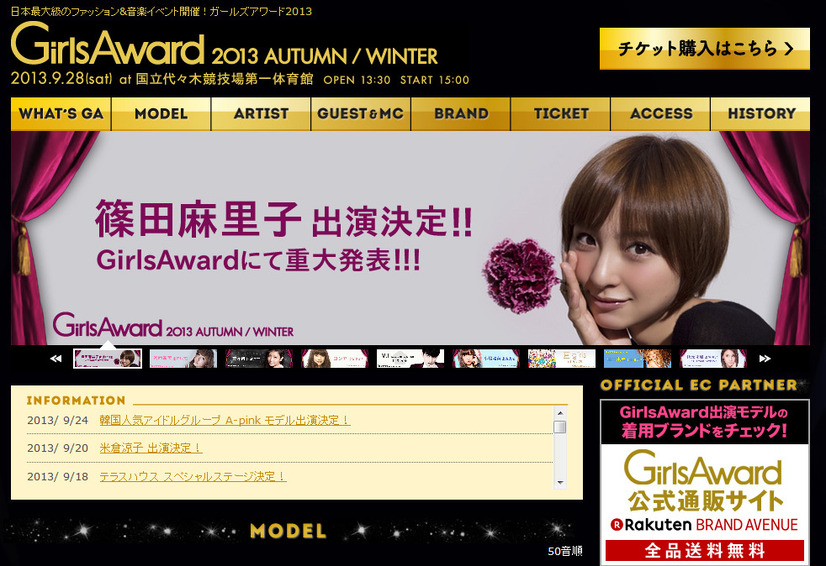The width and height of the screenshot is (826, 566).
Task: Select the fourth carousel thumbnail
Action: coord(335,359)
